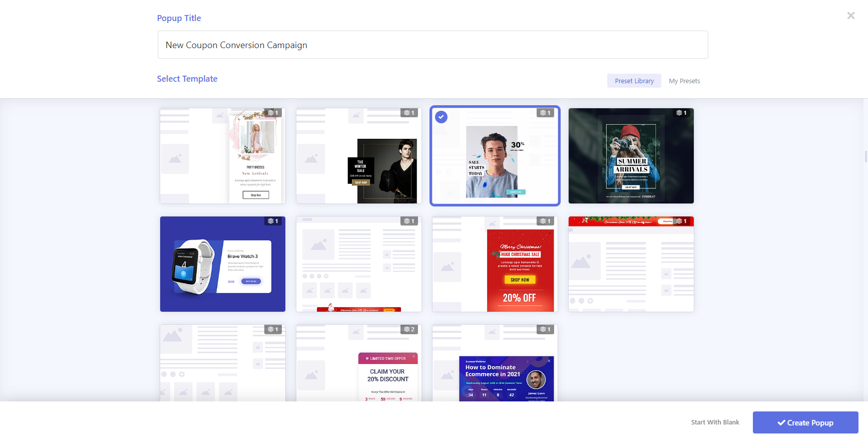Choose the Merry Christmas 20% OFF template
The width and height of the screenshot is (868, 441).
click(495, 264)
